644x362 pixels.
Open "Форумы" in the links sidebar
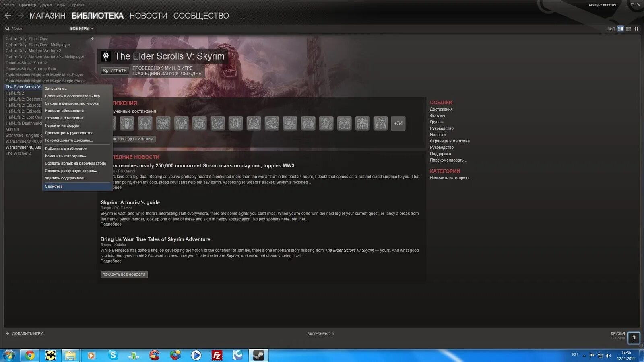[438, 116]
